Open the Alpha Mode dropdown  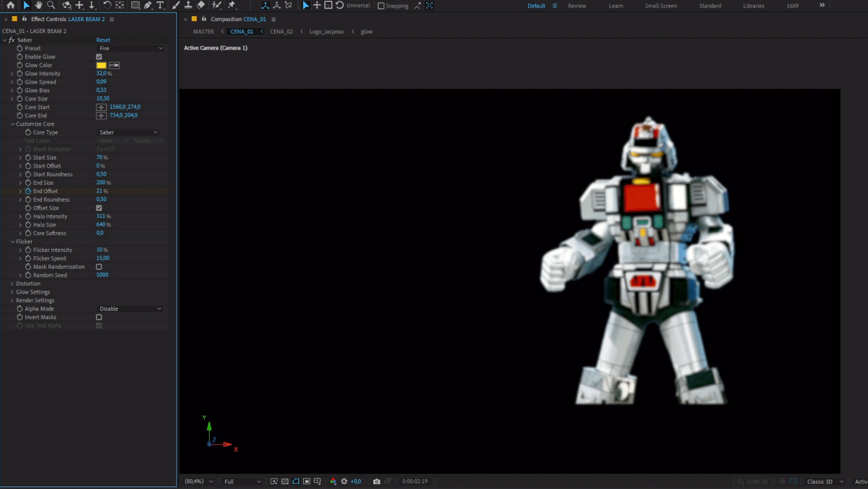[131, 309]
